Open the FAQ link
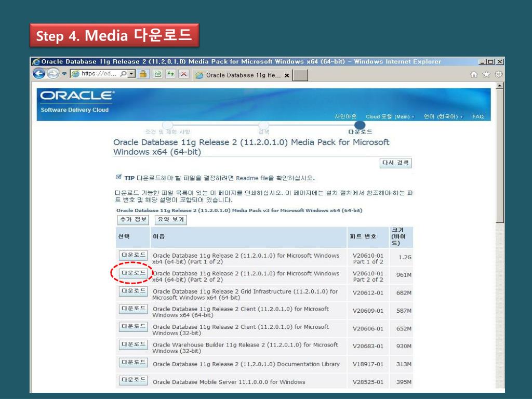 (x=478, y=116)
